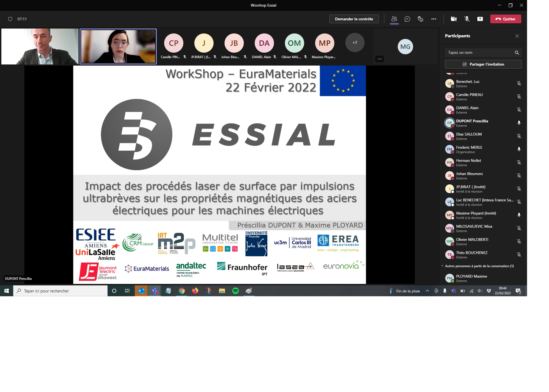This screenshot has height=392, width=549.
Task: Click the 'Tapez un nom' search field
Action: 479,53
